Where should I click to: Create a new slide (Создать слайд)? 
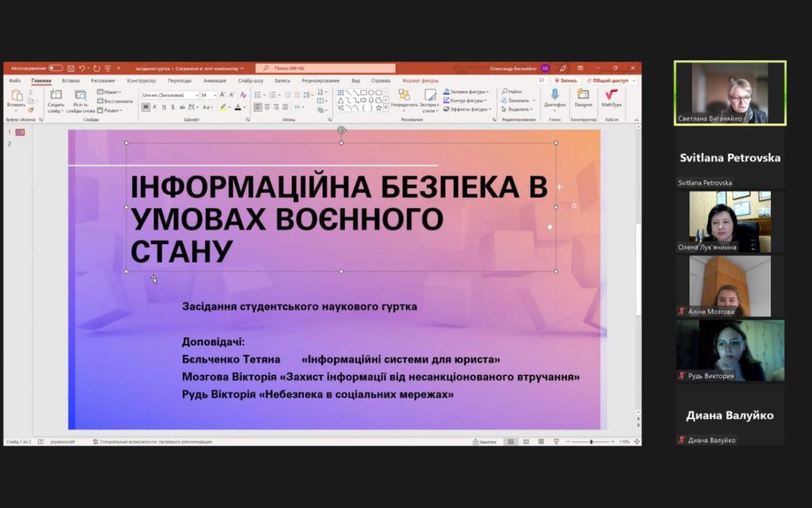click(x=55, y=100)
